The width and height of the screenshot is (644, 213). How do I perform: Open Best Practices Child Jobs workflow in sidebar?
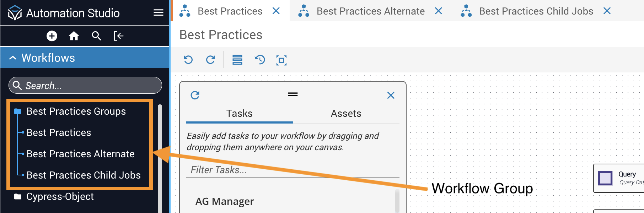84,175
